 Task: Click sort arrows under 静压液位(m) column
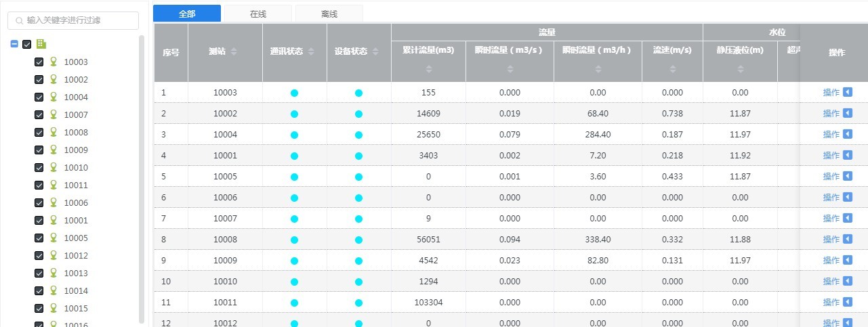[x=740, y=69]
